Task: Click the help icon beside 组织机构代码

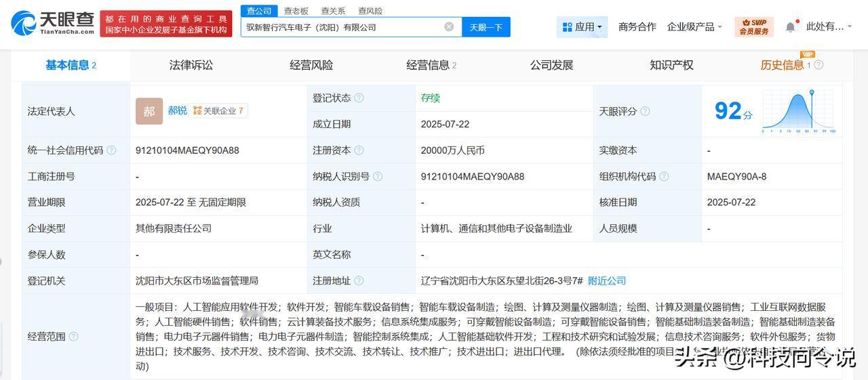Action: [664, 176]
